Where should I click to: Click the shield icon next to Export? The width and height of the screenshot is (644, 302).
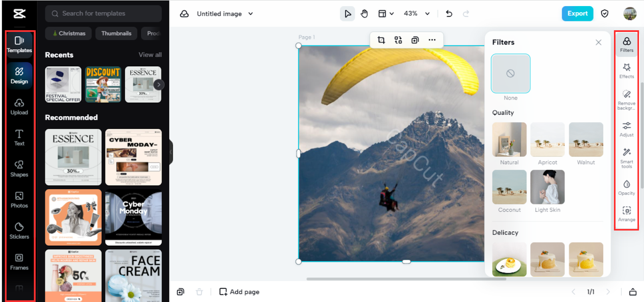(x=605, y=14)
